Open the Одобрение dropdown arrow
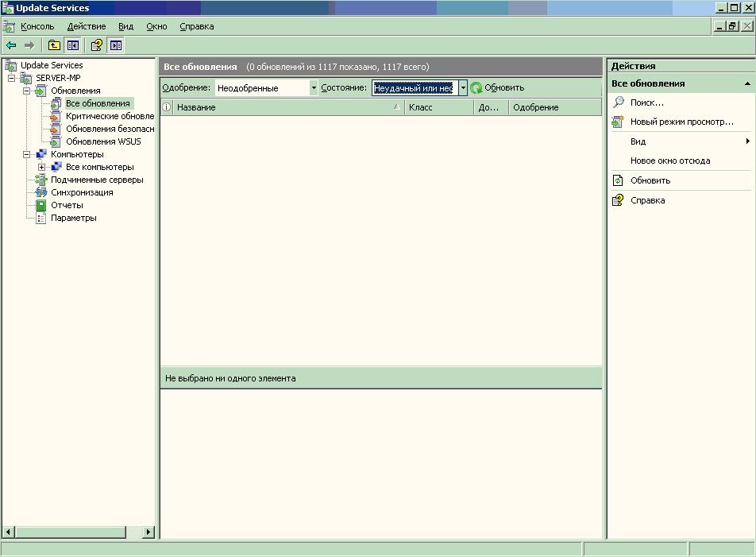This screenshot has width=756, height=557. pyautogui.click(x=314, y=87)
